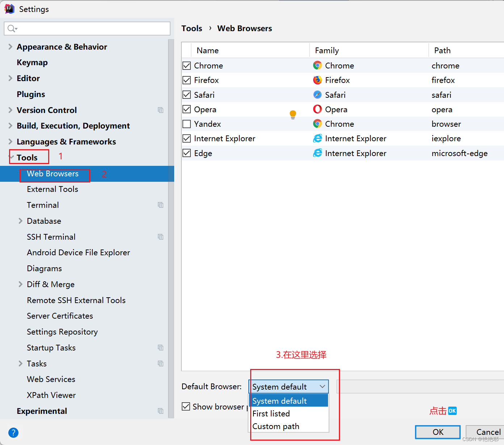This screenshot has height=445, width=504.
Task: Open Settings Repository page
Action: click(62, 332)
